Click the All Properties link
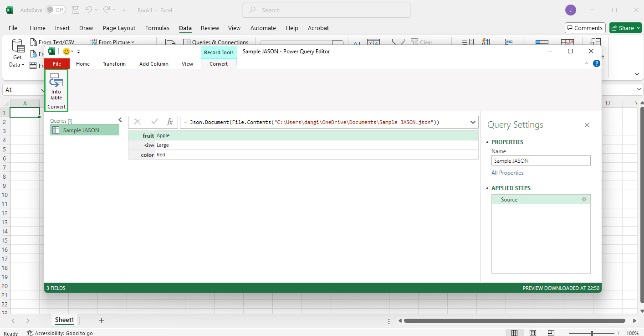 tap(507, 173)
